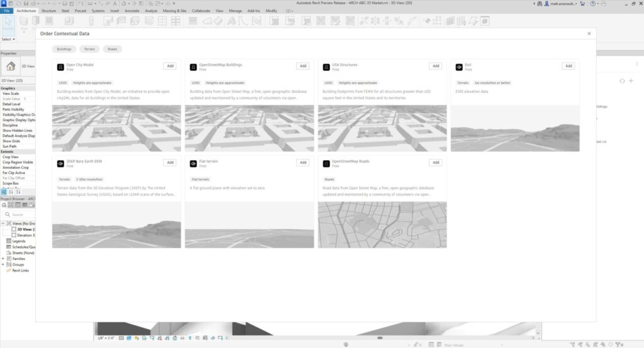Select the Roof tool icon
The image size is (644, 348).
pyautogui.click(x=108, y=21)
